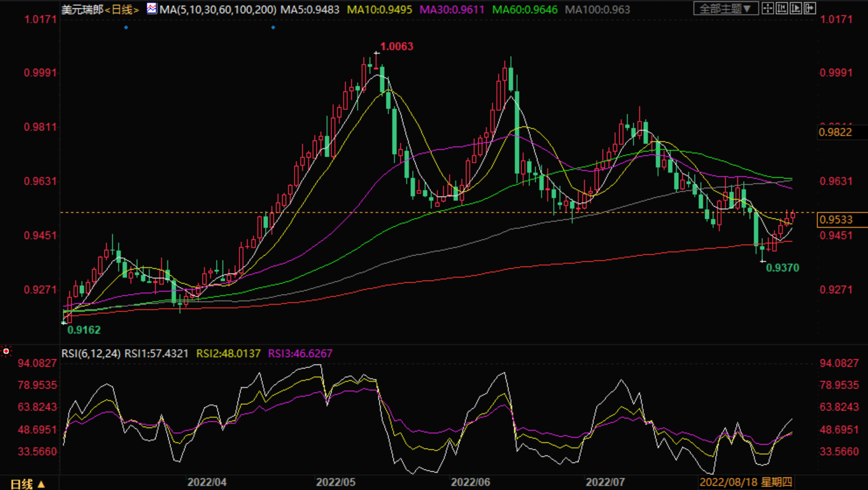Screen dimensions: 868x490
Task: Click the crosshair cursor icon
Action: [x=768, y=8]
